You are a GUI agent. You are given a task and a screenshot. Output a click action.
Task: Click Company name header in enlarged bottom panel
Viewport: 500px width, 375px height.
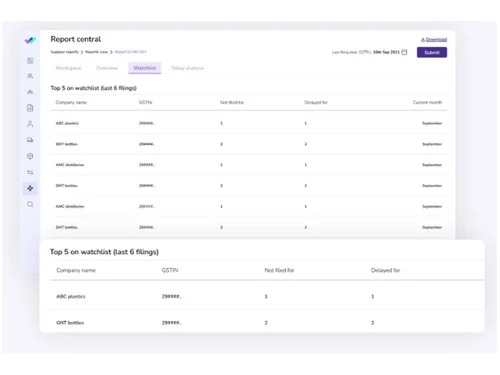click(x=76, y=270)
